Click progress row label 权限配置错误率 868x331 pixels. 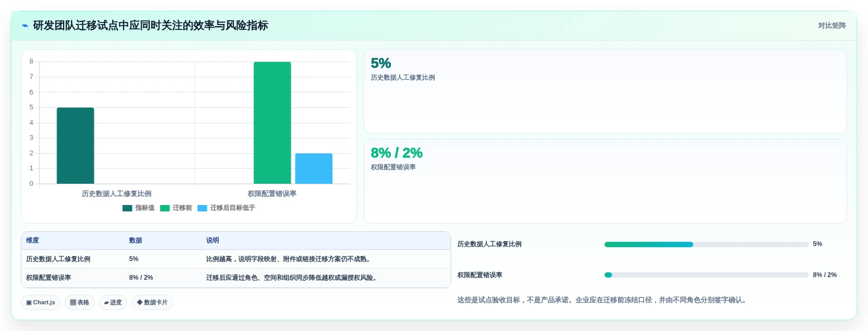(480, 275)
